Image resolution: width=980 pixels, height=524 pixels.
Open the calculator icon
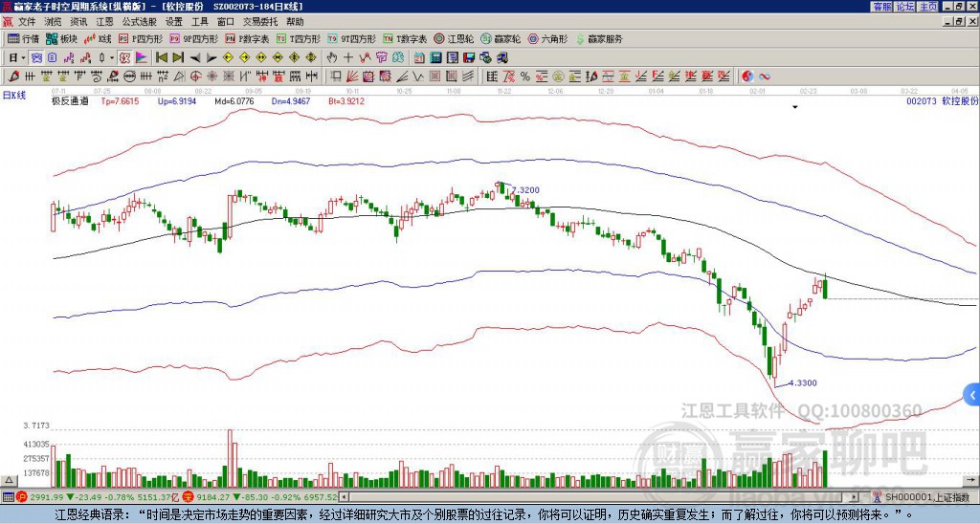435,58
